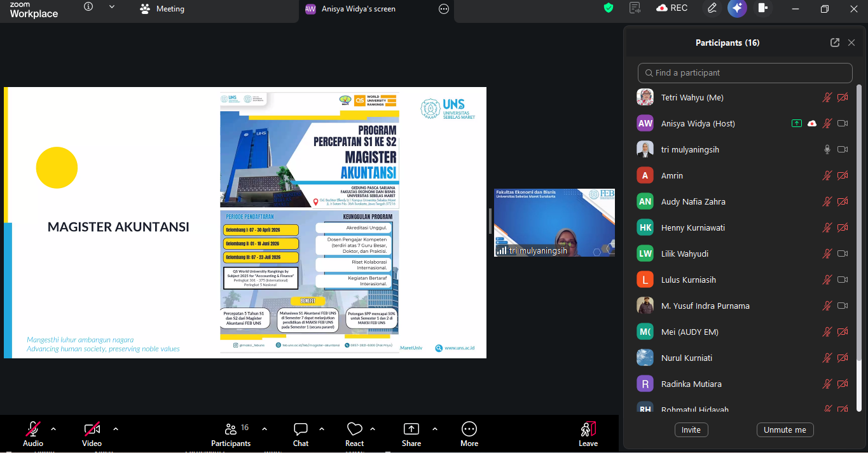Click Lilik Wahyudi's camera icon

pyautogui.click(x=843, y=254)
